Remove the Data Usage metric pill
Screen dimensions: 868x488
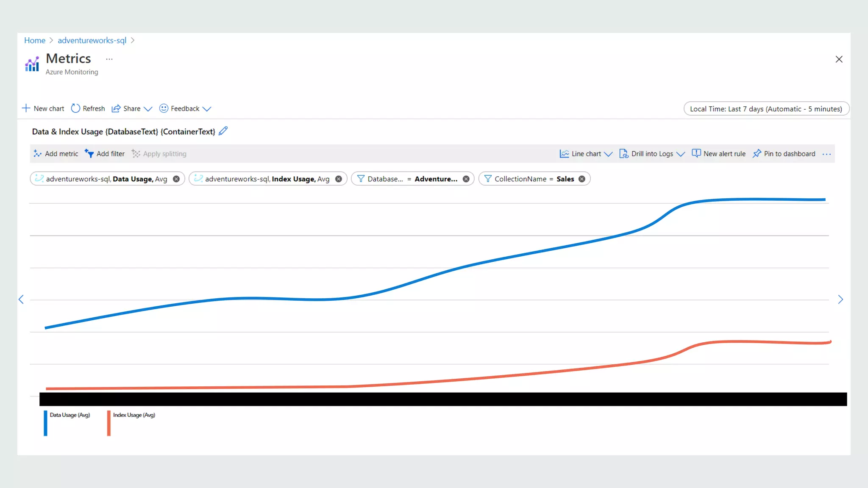pos(176,179)
